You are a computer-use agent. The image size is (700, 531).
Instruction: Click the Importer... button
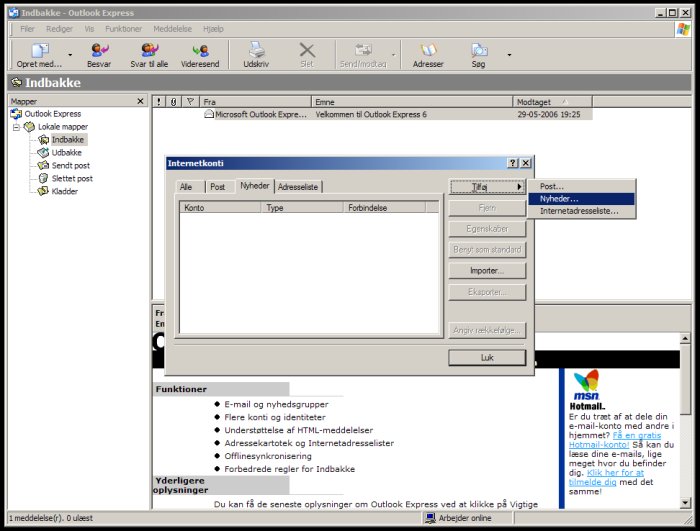tap(486, 271)
